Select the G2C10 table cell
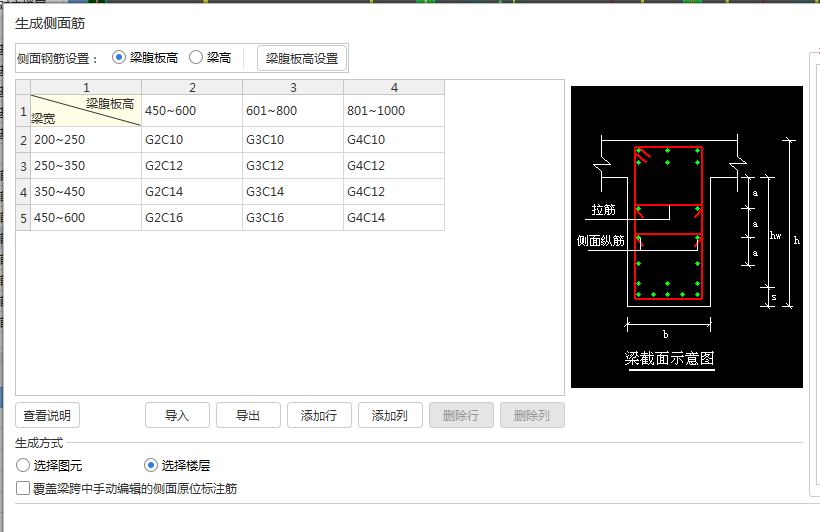This screenshot has height=532, width=820. click(x=192, y=140)
